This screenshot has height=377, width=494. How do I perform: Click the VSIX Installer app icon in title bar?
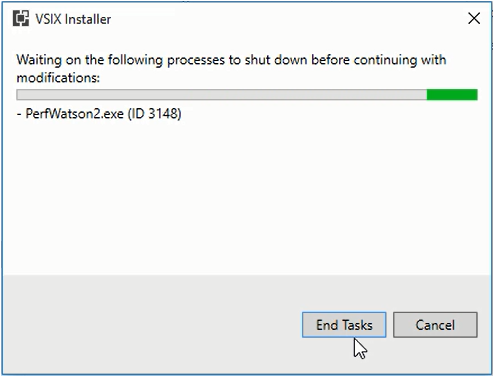pyautogui.click(x=21, y=18)
